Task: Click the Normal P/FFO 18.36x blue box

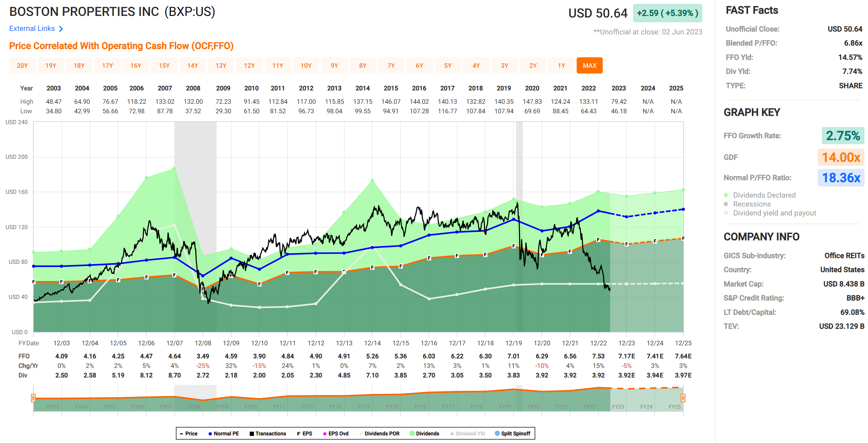Action: coord(841,178)
